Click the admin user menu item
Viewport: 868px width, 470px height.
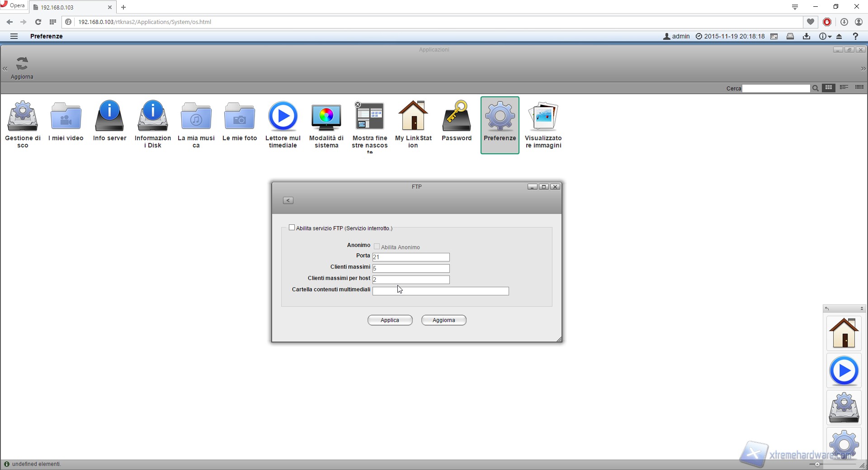(676, 36)
